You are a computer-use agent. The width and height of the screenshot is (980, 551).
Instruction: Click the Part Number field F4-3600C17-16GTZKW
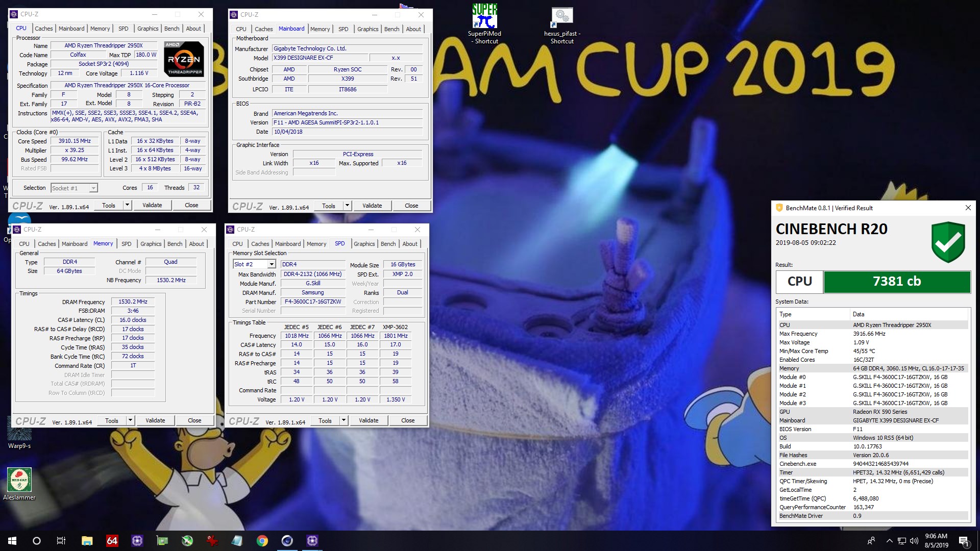(313, 302)
